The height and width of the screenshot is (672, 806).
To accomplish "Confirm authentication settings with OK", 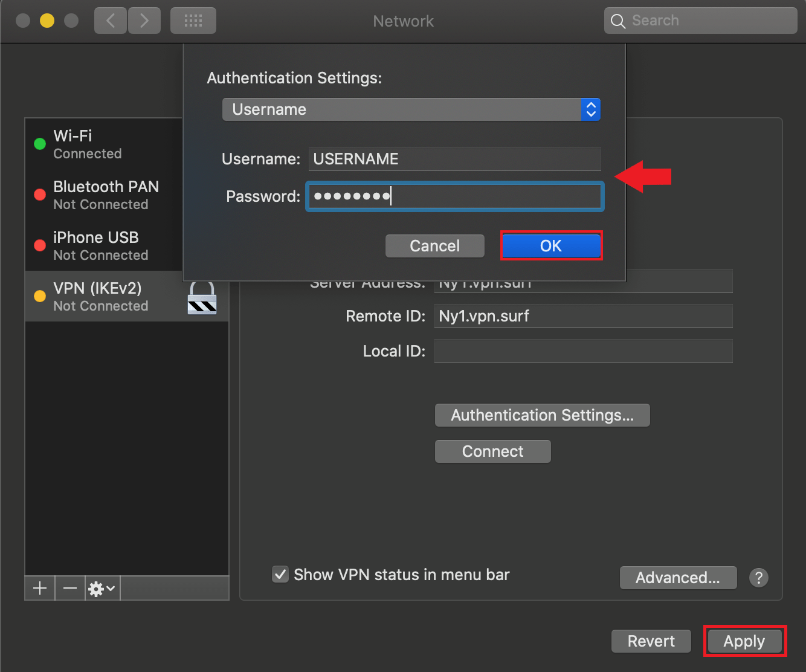I will coord(550,246).
